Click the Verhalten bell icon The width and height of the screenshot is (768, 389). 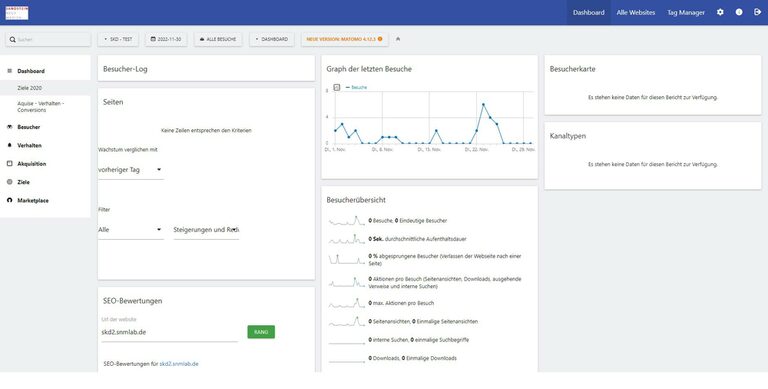point(9,146)
